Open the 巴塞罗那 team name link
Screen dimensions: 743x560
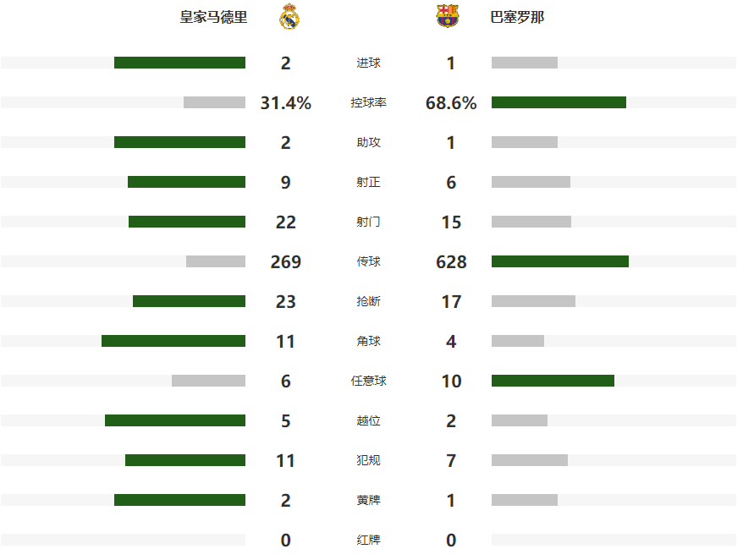click(517, 17)
